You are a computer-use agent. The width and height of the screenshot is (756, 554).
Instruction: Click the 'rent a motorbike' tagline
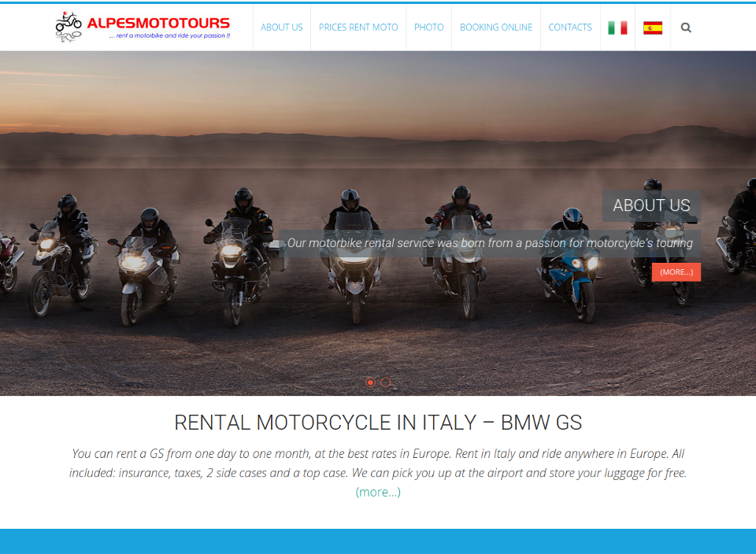point(170,35)
